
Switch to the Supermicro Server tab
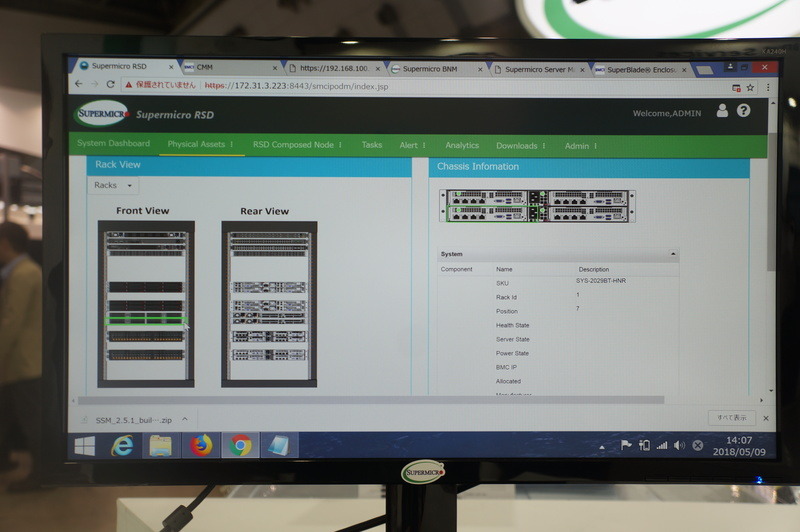tap(539, 69)
